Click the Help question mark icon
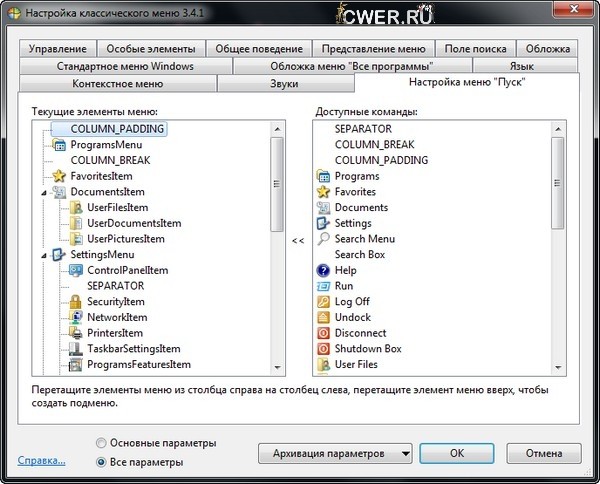 tap(323, 270)
